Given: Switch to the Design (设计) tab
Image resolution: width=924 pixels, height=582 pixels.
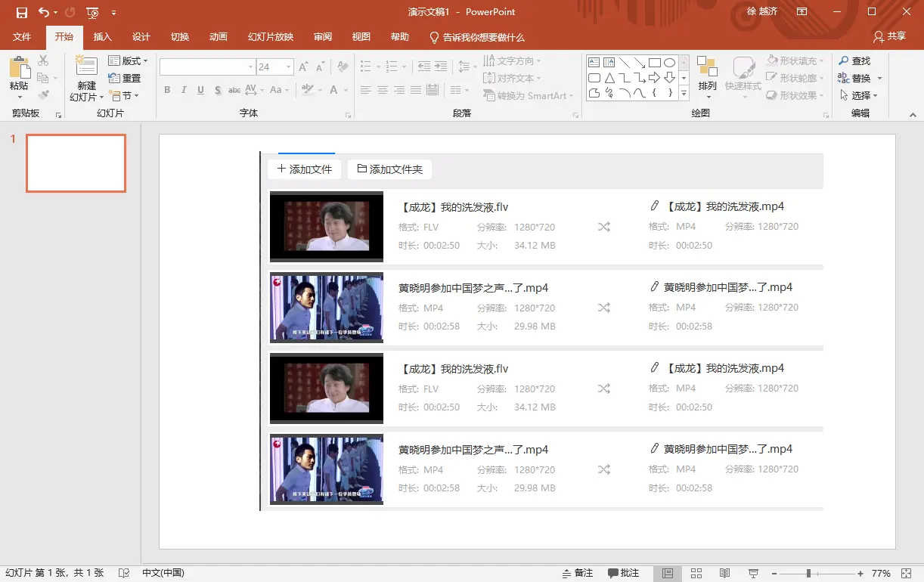Looking at the screenshot, I should coord(141,37).
